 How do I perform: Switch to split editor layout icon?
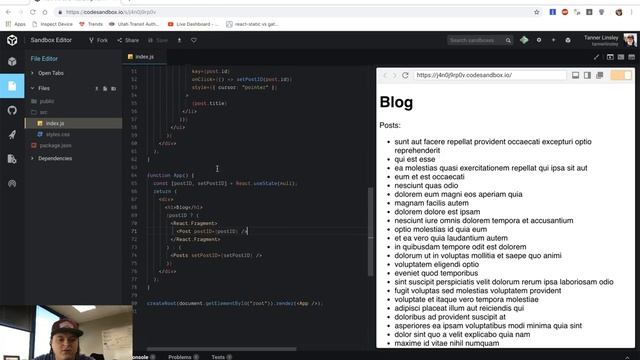[x=621, y=57]
